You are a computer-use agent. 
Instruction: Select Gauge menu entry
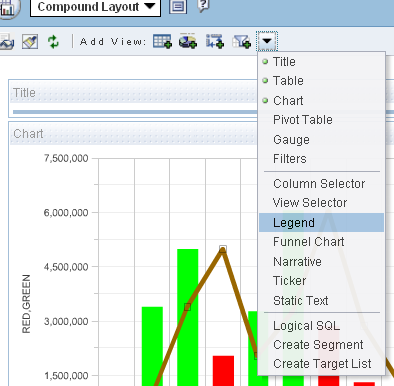[x=321, y=139]
